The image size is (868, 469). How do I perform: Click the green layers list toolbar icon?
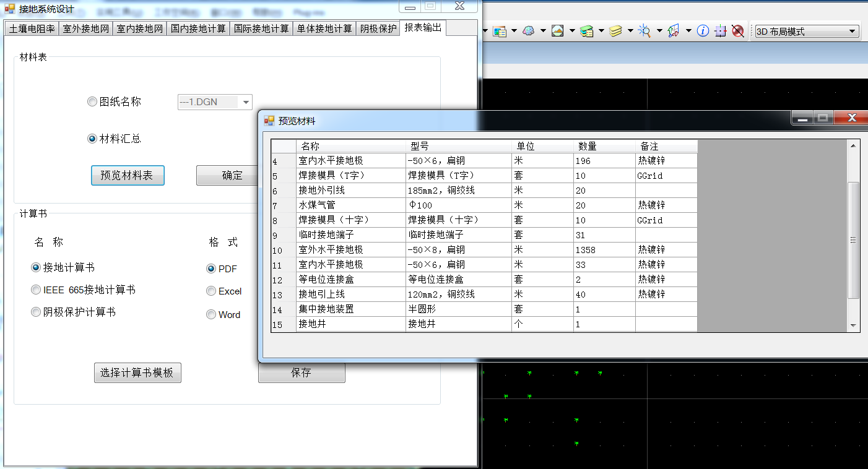pos(586,31)
